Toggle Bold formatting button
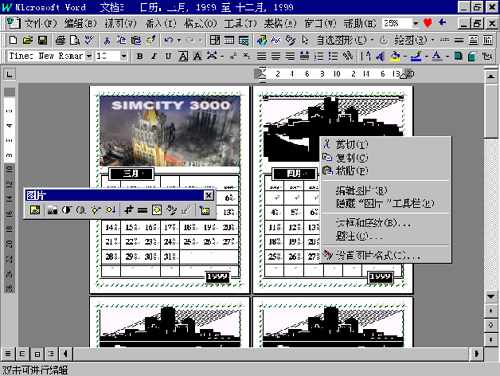The image size is (500, 376). [140, 56]
